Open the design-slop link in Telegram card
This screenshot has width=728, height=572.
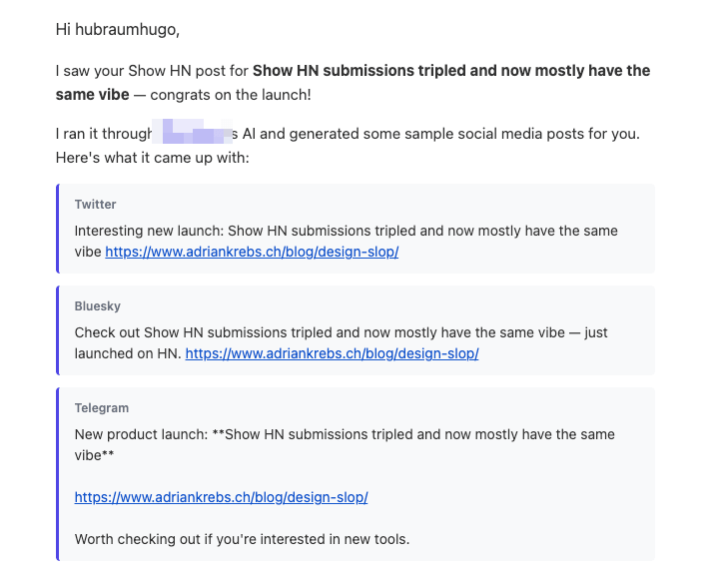coord(221,496)
